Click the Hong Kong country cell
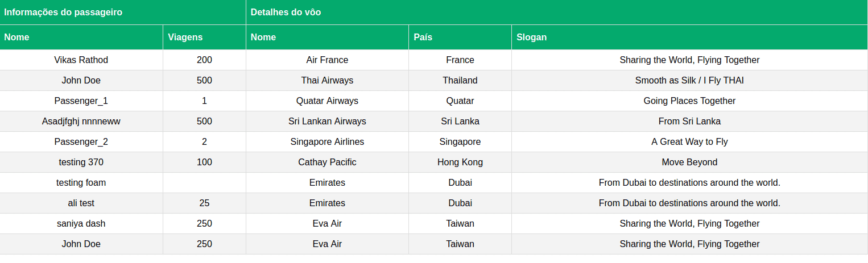The height and width of the screenshot is (263, 868). (x=460, y=162)
